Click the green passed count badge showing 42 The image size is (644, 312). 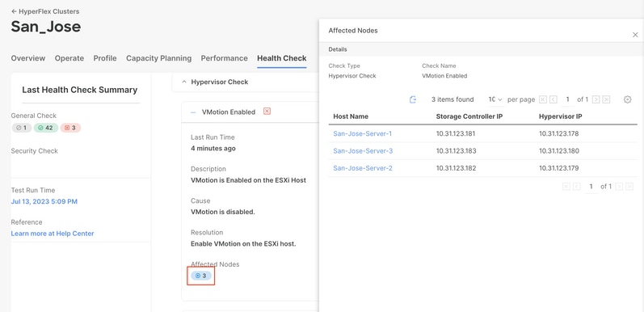(x=46, y=128)
